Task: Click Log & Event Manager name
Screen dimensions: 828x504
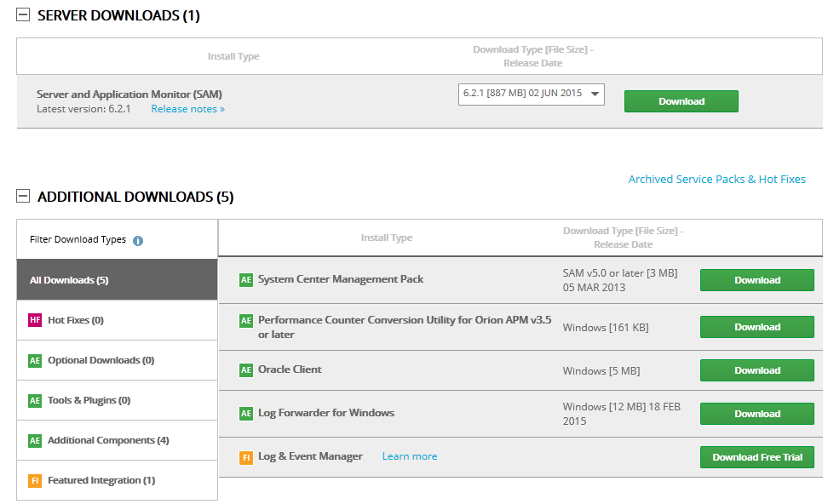Action: (x=310, y=456)
